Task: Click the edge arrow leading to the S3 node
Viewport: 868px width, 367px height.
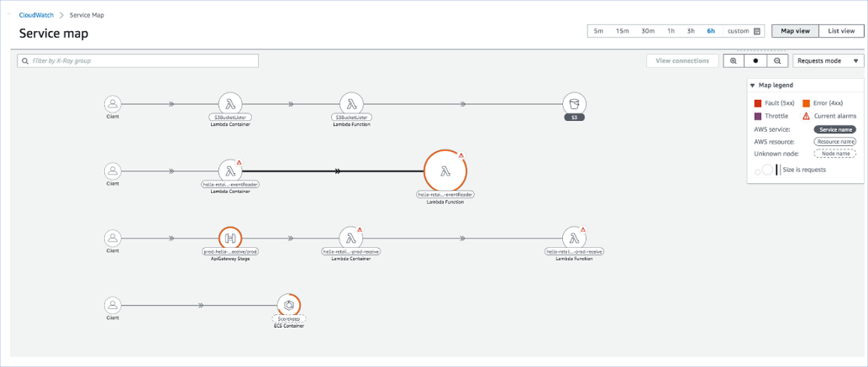Action: tap(463, 103)
